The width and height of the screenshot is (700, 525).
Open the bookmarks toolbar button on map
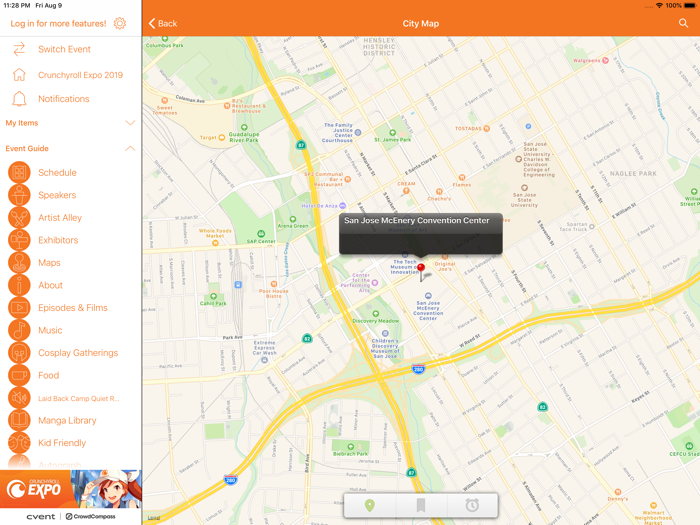[x=421, y=505]
